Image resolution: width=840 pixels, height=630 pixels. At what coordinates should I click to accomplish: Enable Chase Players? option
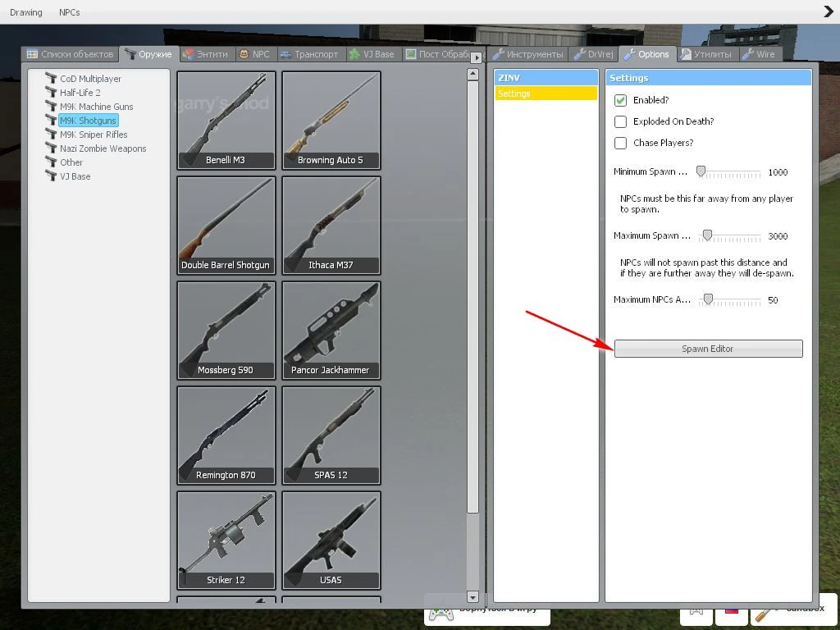click(620, 143)
